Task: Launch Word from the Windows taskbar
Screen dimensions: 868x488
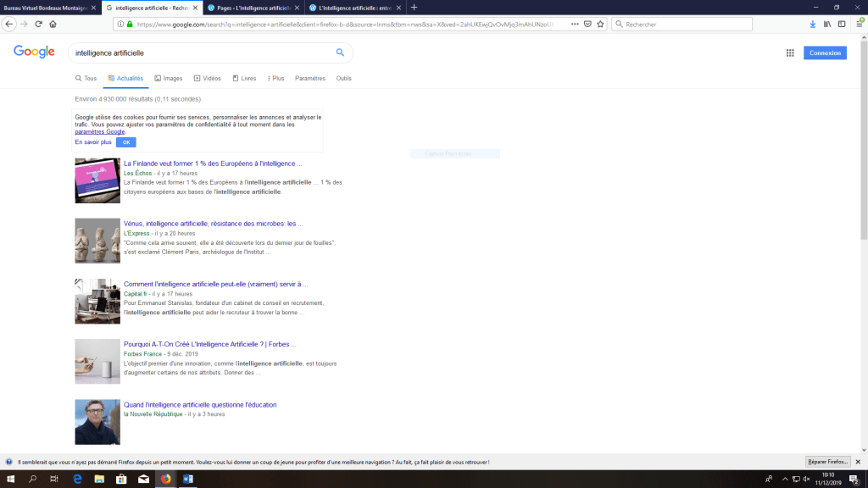Action: coord(187,480)
